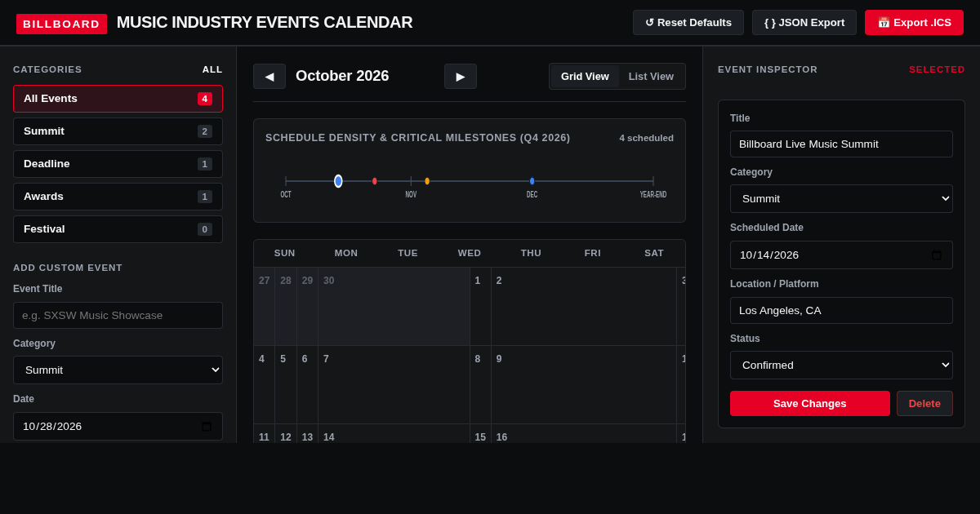This screenshot has width=980, height=514.
Task: Click the '4 scheduled' count label
Action: (646, 138)
